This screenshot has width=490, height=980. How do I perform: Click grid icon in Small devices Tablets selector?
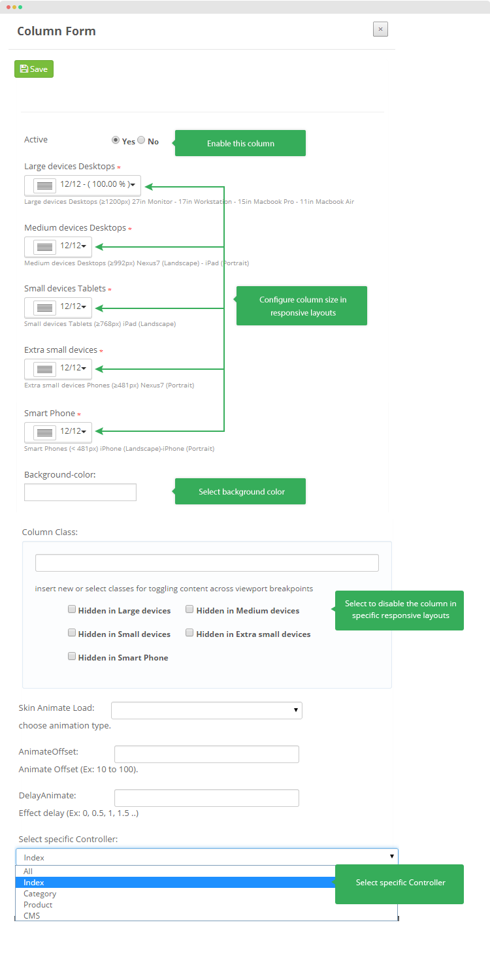pos(44,308)
